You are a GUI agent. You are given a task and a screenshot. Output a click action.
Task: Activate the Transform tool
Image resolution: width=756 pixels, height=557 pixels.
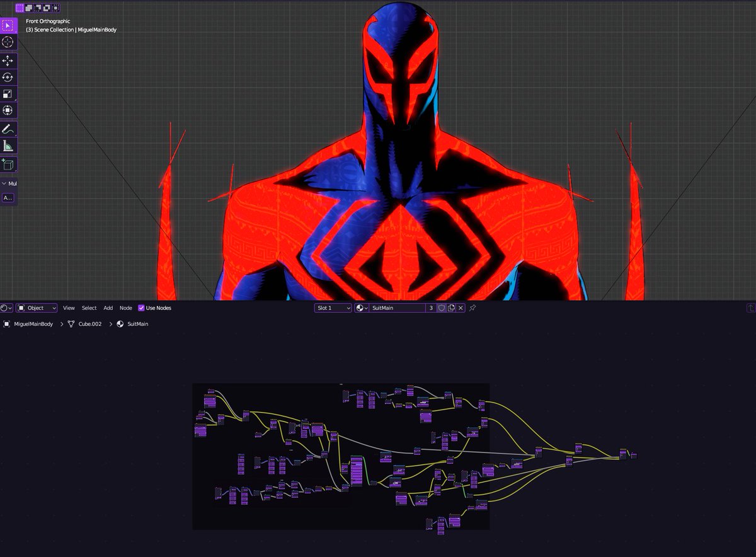pos(8,110)
